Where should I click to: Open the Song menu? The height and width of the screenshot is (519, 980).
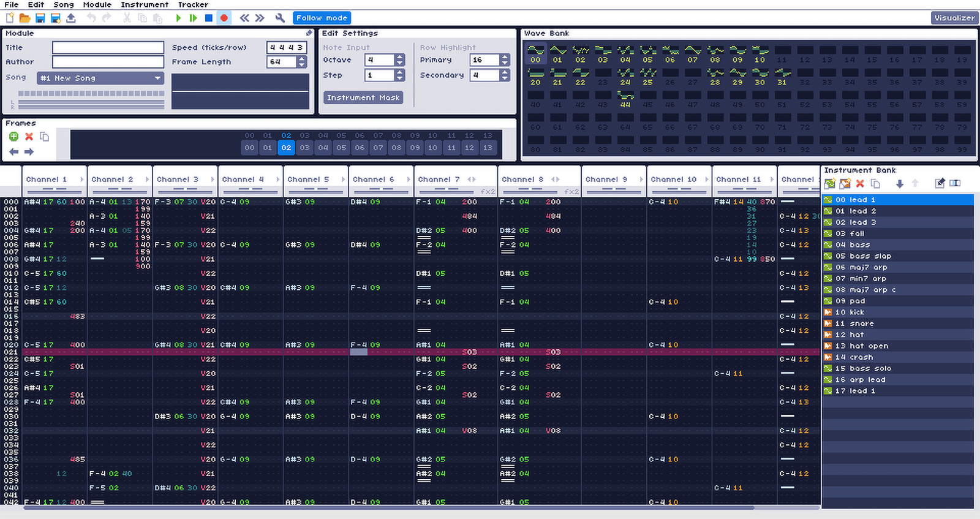click(x=64, y=4)
